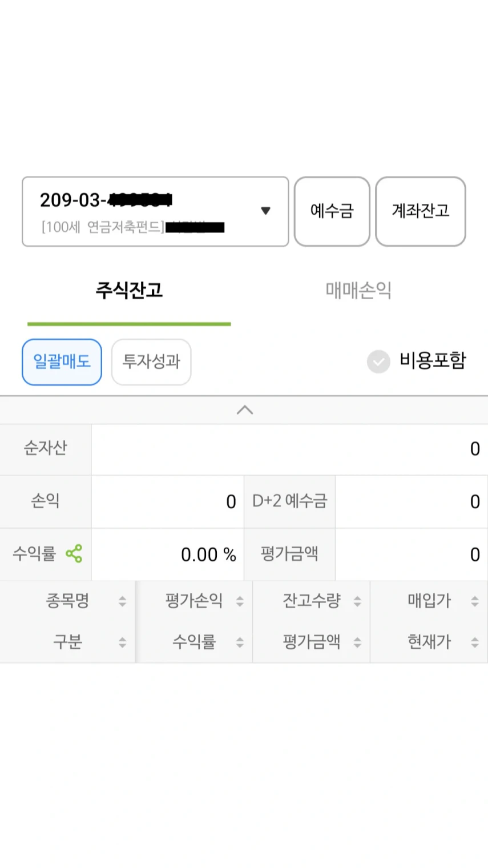Collapse the summary panel chevron
This screenshot has height=868, width=488.
[x=244, y=410]
